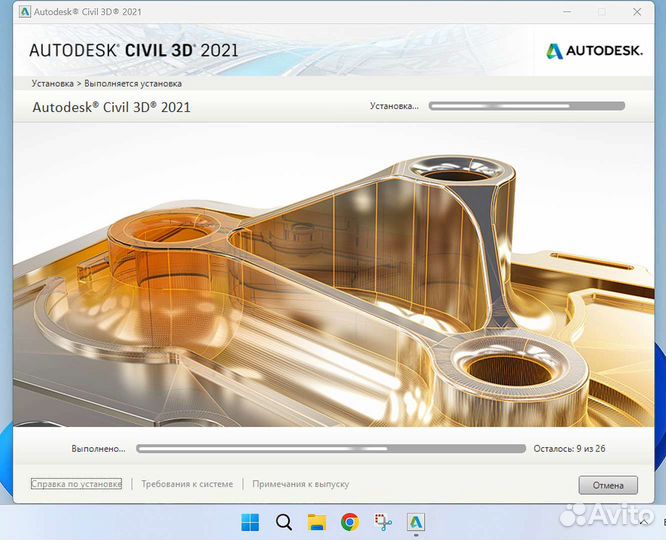Open the Snipping Tool from the taskbar
The width and height of the screenshot is (666, 540).
382,521
